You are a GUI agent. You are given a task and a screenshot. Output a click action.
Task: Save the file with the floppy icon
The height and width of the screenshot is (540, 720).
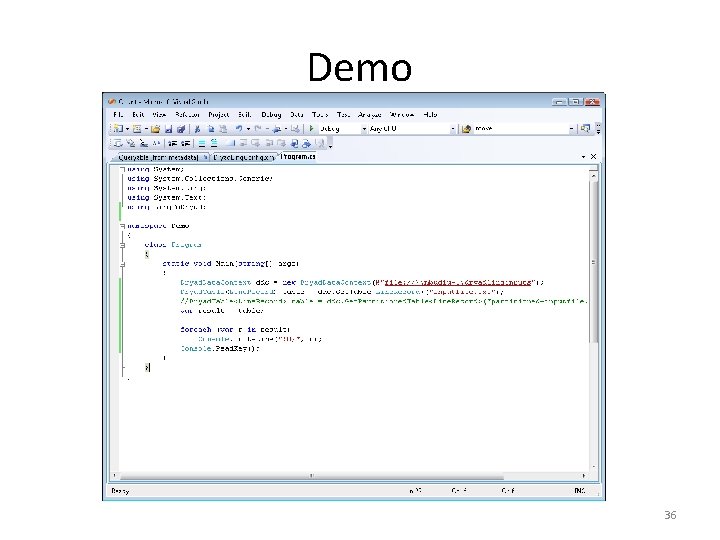(168, 129)
